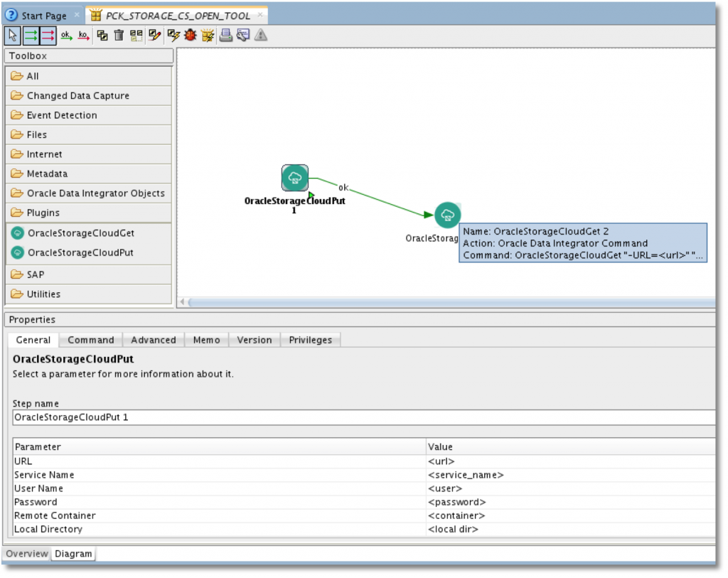The image size is (728, 578).
Task: Choose the 'ok' success connection tool
Action: point(65,34)
